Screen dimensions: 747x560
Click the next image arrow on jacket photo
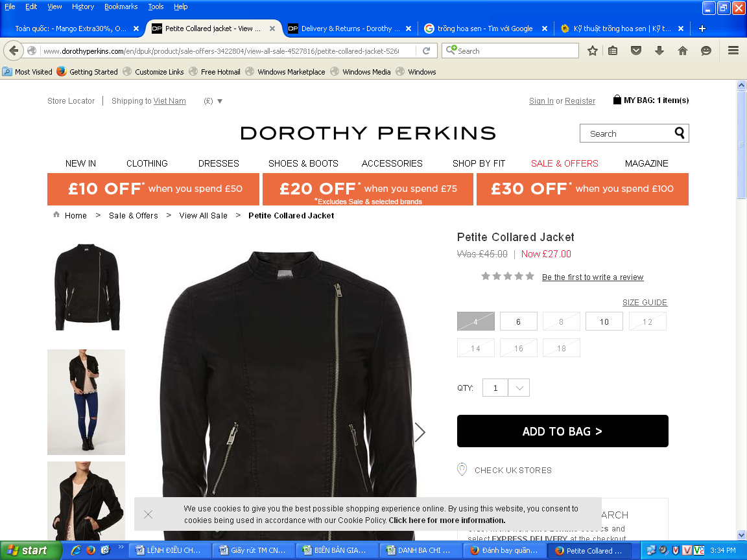point(420,432)
